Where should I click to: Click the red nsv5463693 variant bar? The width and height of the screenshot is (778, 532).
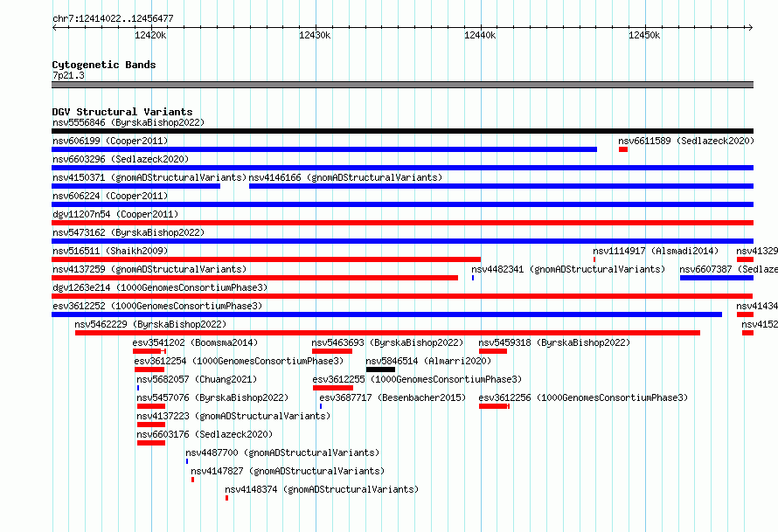[x=332, y=351]
